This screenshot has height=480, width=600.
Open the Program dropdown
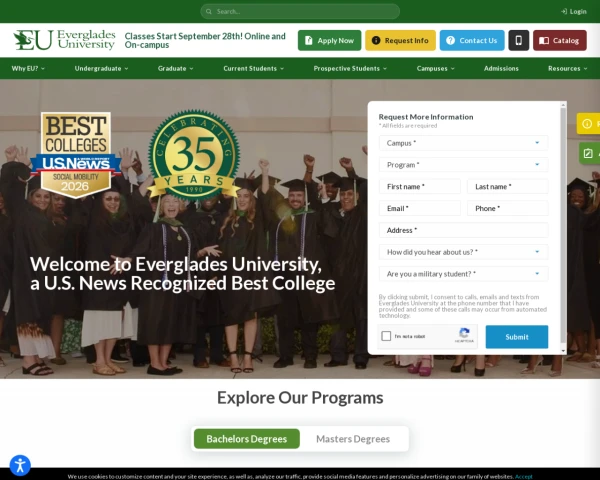(463, 165)
